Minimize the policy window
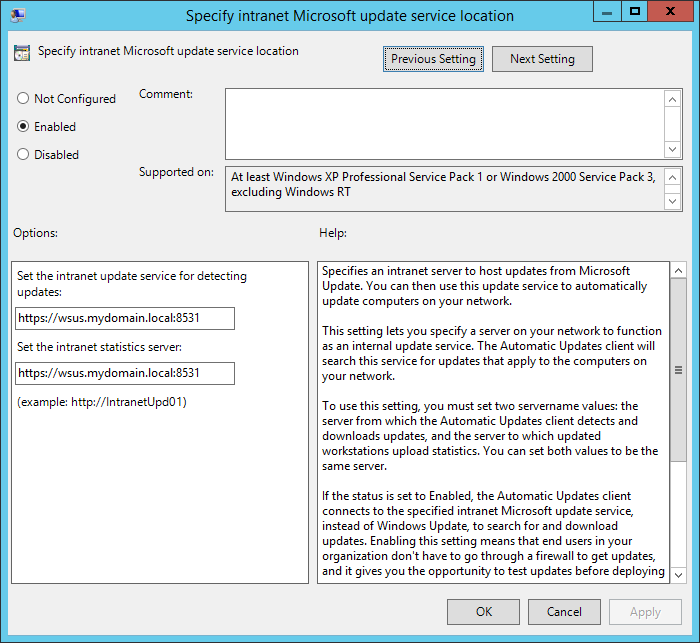 pyautogui.click(x=607, y=12)
